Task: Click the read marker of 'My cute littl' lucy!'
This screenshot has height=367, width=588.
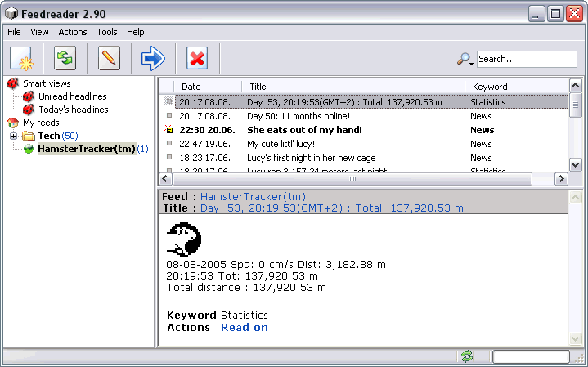Action: 169,143
